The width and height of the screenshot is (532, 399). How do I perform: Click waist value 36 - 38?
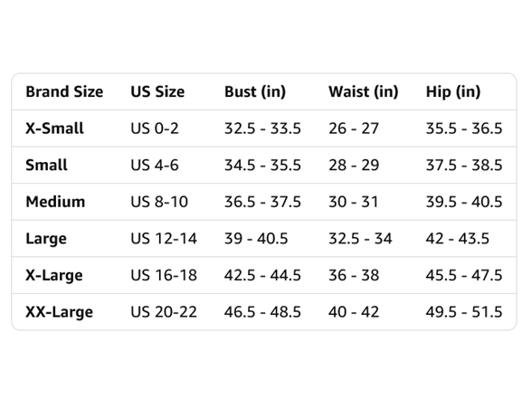[354, 275]
